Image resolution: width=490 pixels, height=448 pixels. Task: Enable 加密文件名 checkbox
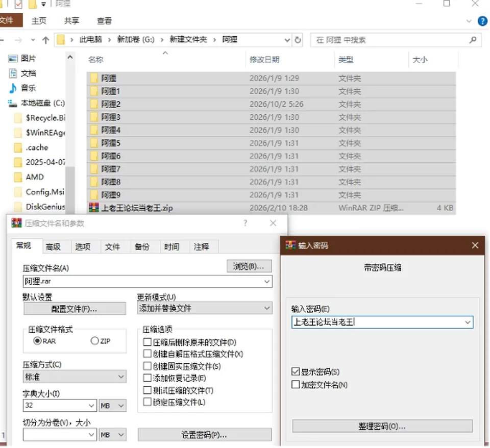(296, 385)
